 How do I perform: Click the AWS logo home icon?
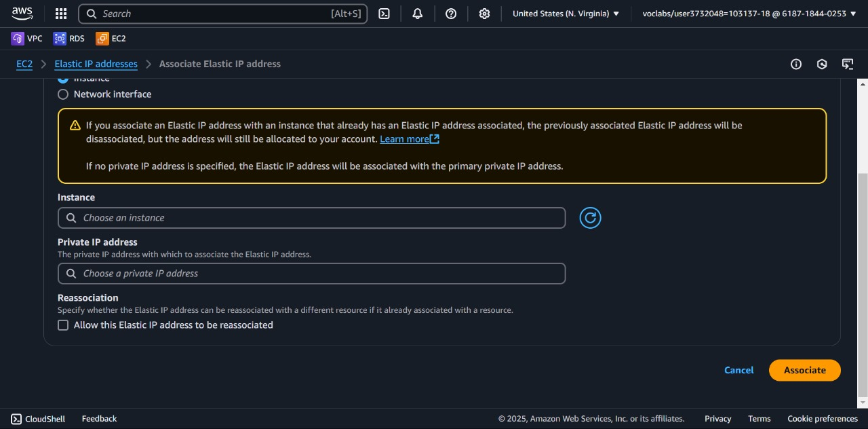[22, 14]
